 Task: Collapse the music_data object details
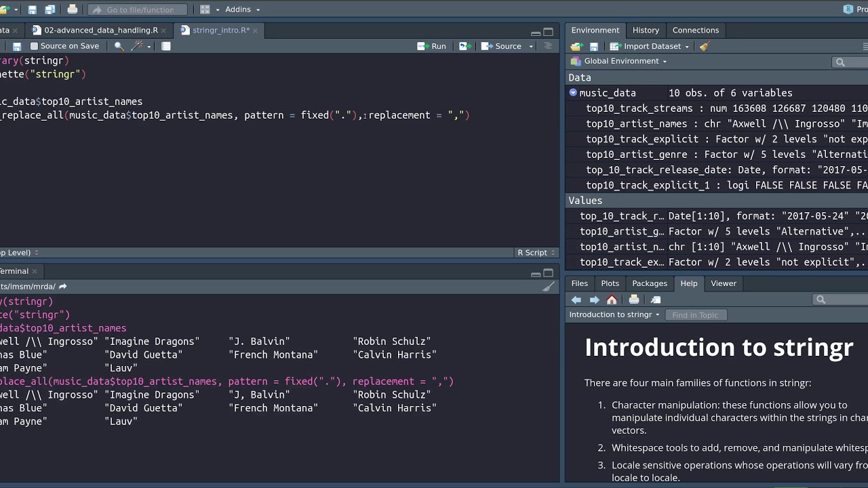[x=573, y=93]
